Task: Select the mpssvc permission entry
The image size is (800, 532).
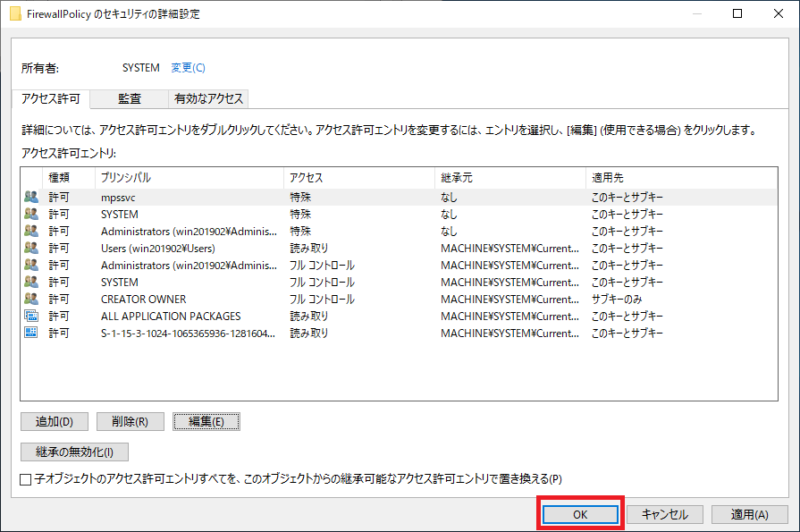Action: point(399,197)
